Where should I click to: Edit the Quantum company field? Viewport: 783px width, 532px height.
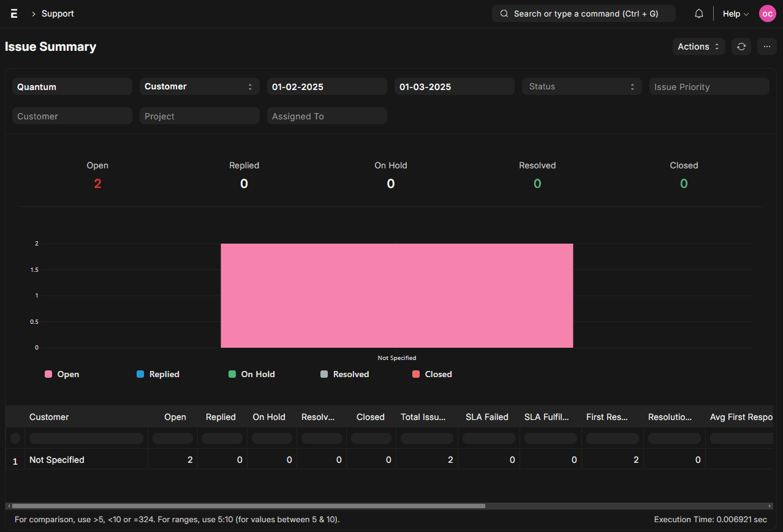tap(72, 86)
